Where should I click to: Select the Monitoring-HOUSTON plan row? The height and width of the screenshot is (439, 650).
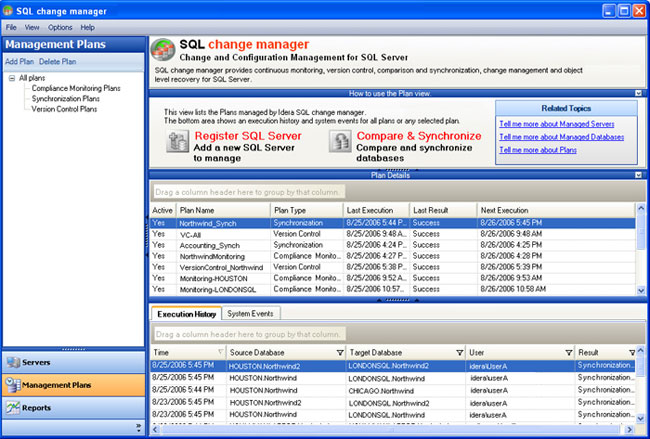[x=393, y=278]
